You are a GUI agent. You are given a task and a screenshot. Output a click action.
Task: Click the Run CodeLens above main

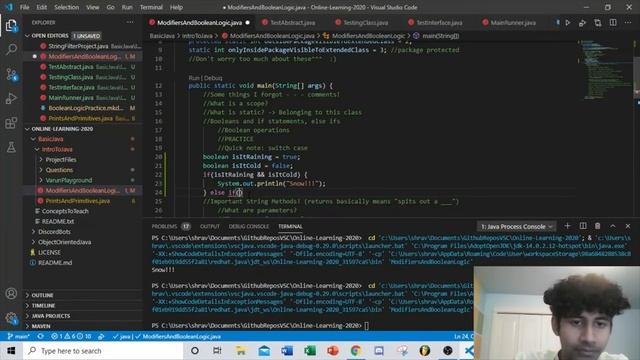click(x=194, y=78)
